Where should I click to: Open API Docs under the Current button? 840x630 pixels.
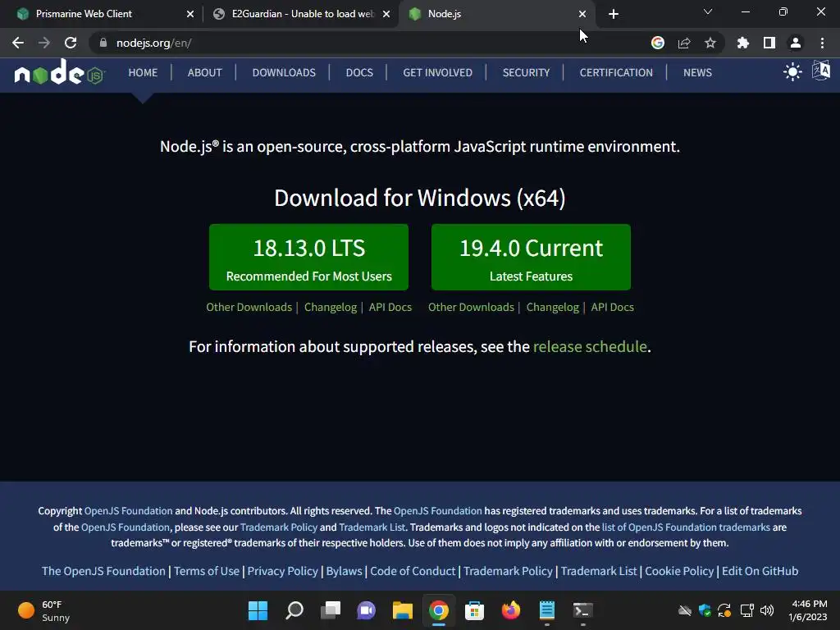click(612, 307)
